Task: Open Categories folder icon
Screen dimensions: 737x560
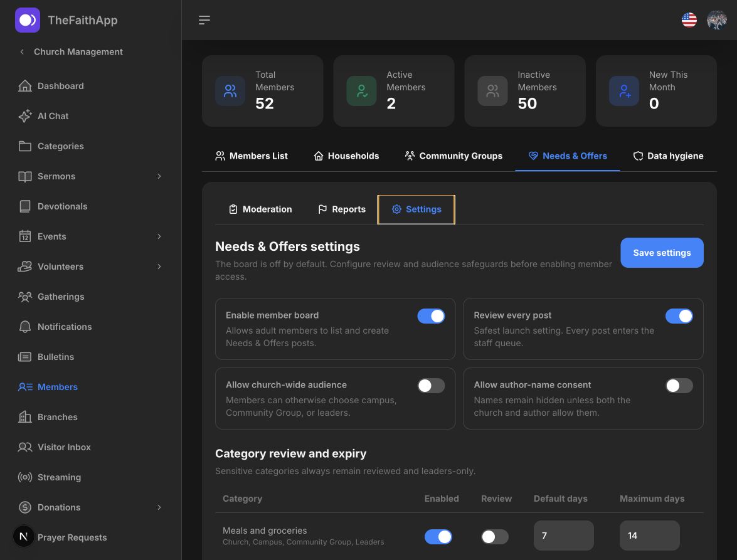Action: pyautogui.click(x=25, y=146)
